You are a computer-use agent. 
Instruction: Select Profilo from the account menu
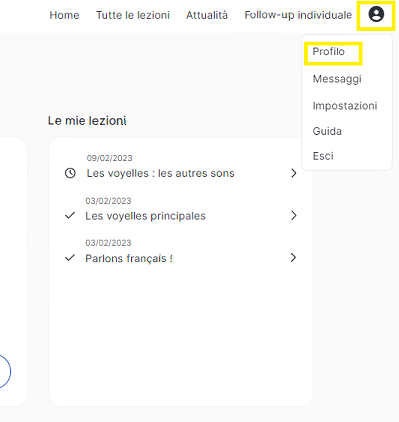click(x=328, y=52)
